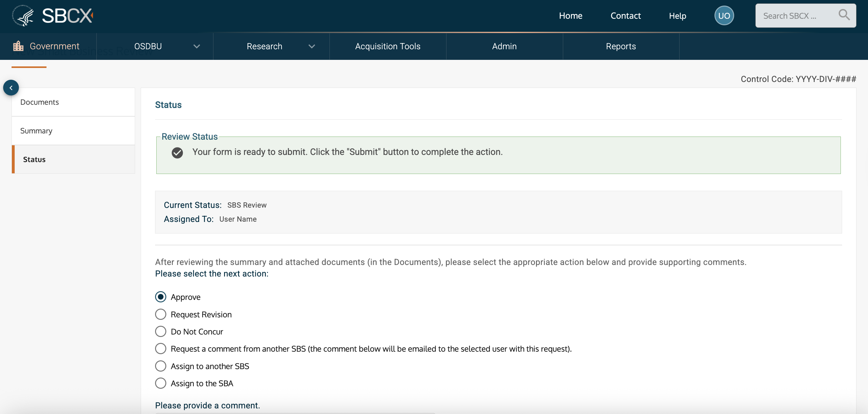
Task: Switch to the Documents sidebar tab
Action: 40,102
